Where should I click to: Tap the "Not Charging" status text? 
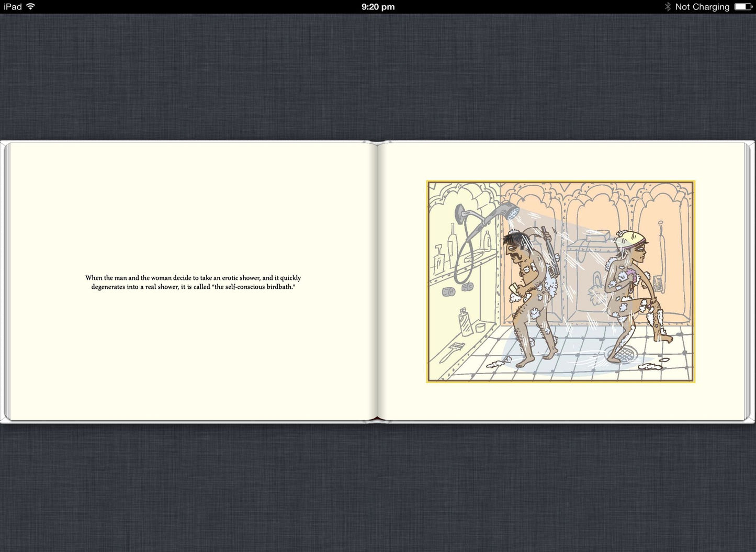(x=702, y=7)
